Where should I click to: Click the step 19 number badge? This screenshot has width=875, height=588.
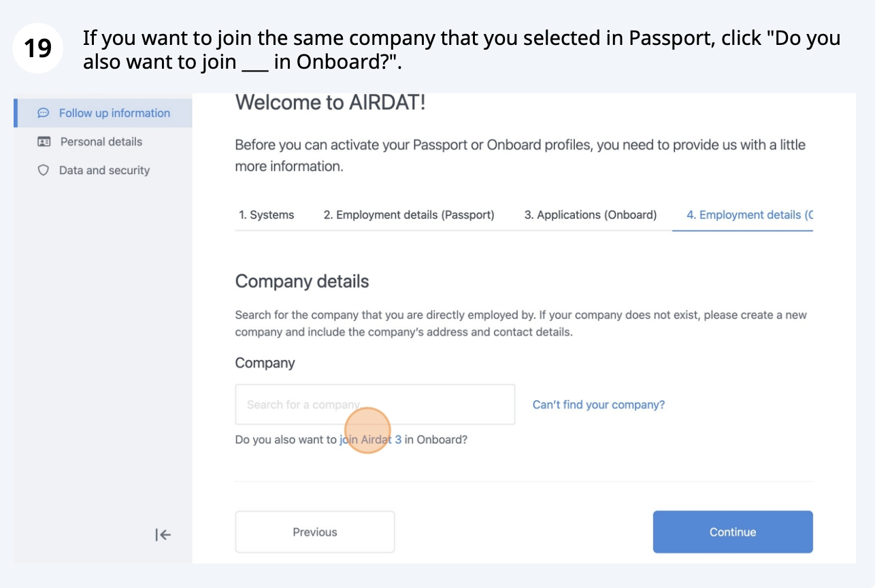point(38,48)
